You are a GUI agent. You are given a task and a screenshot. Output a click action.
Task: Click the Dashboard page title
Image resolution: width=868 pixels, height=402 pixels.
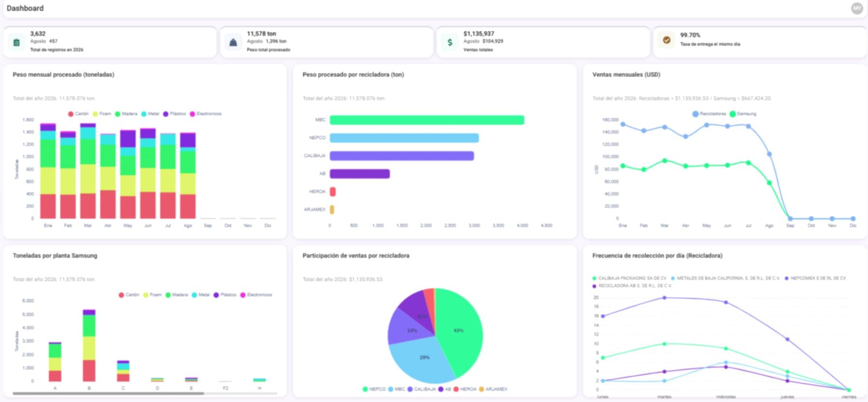(x=25, y=8)
